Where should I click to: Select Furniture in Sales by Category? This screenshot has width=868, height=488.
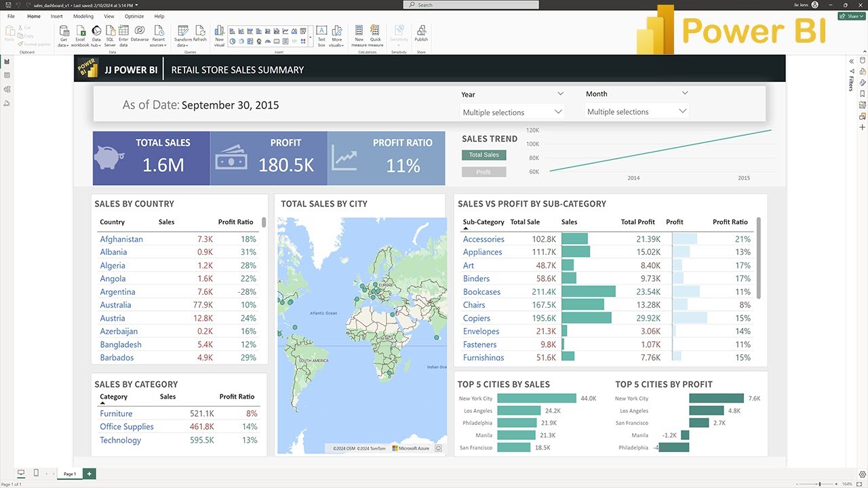click(x=116, y=413)
